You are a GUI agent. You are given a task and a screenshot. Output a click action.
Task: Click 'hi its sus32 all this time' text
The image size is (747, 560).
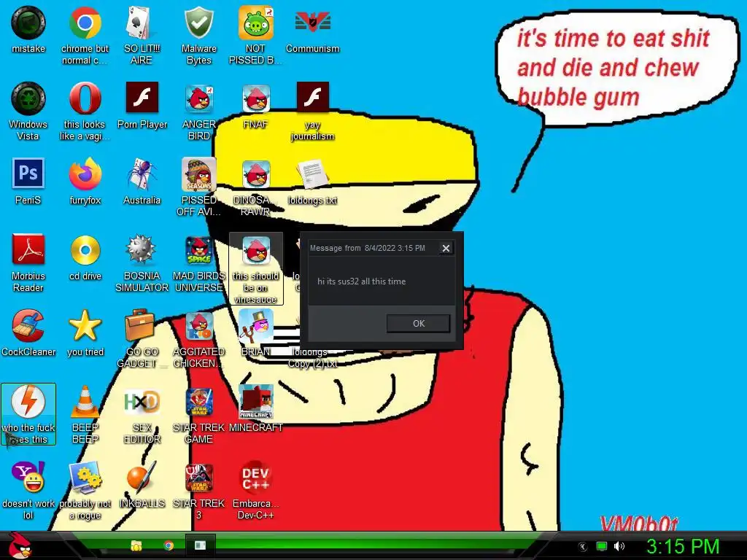point(362,281)
